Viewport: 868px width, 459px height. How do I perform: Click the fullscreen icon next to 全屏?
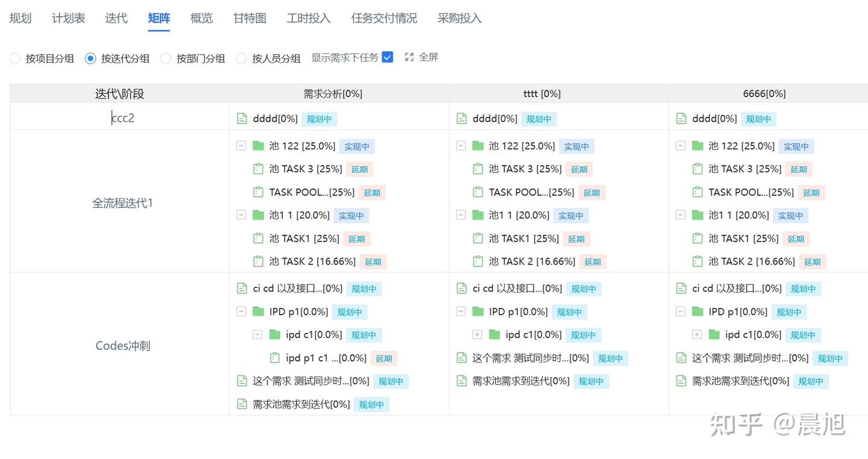[409, 57]
